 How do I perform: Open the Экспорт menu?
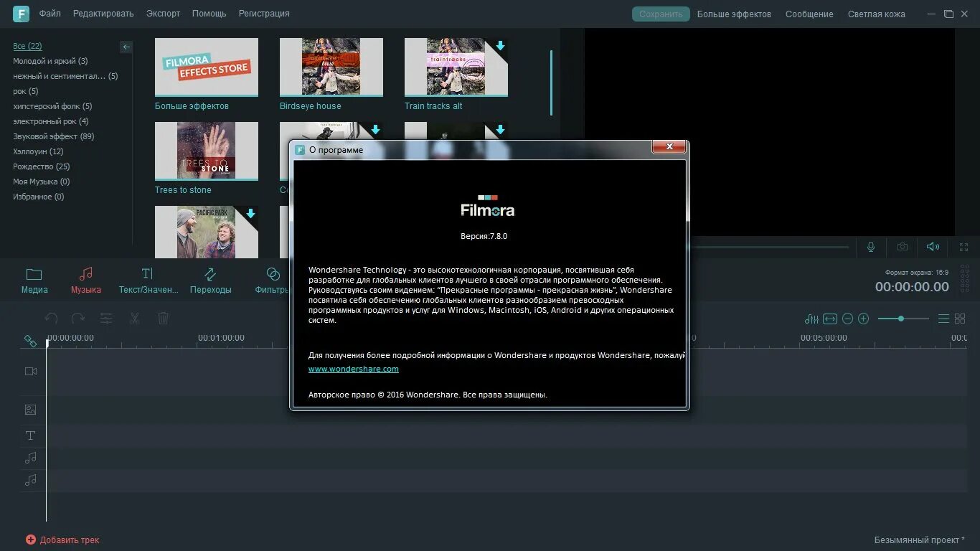pos(164,14)
